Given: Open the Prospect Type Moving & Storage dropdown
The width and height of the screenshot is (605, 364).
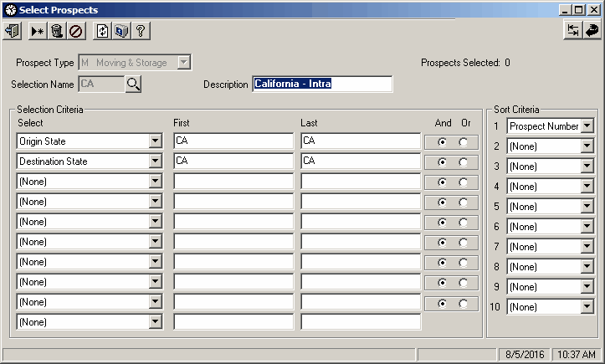Looking at the screenshot, I should (184, 62).
